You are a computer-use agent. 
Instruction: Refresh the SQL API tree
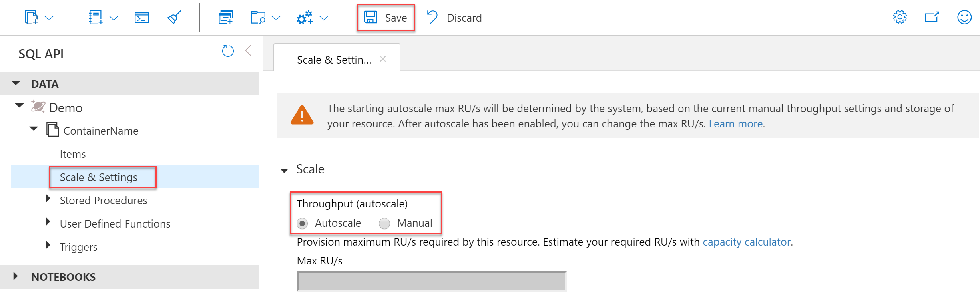click(x=228, y=51)
